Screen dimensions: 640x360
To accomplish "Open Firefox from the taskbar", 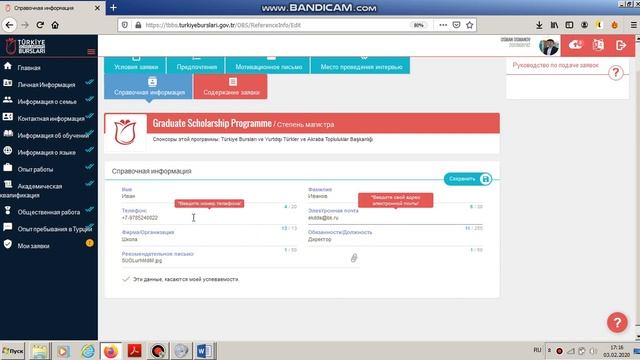I will (x=111, y=351).
